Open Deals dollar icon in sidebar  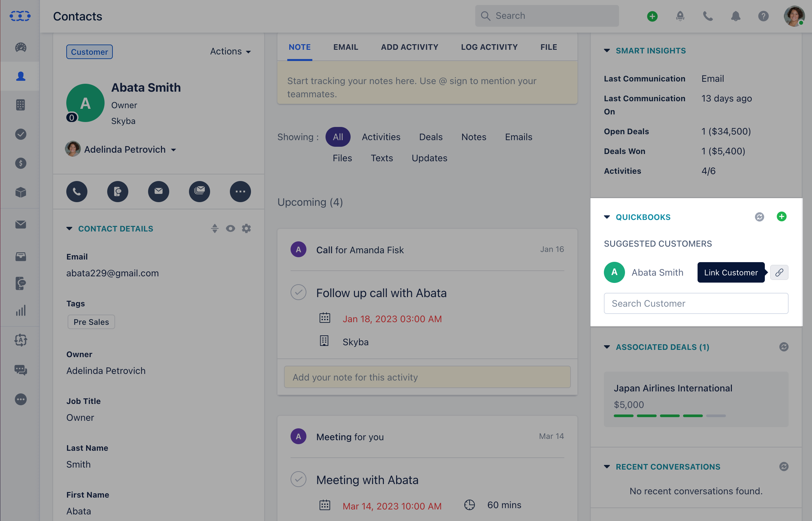[x=21, y=164]
